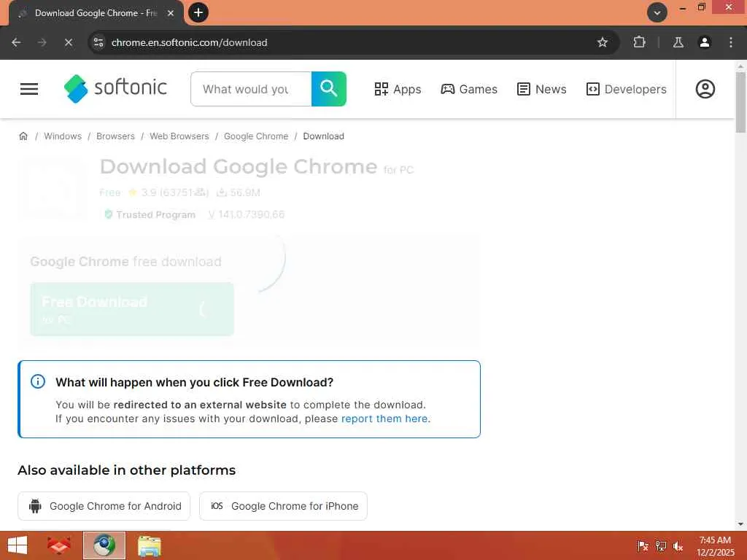Click the Google Chrome breadcrumb link

pos(256,136)
